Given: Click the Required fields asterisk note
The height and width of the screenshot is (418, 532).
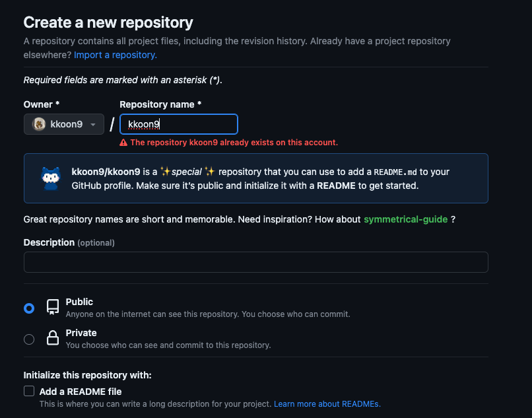Looking at the screenshot, I should (123, 80).
